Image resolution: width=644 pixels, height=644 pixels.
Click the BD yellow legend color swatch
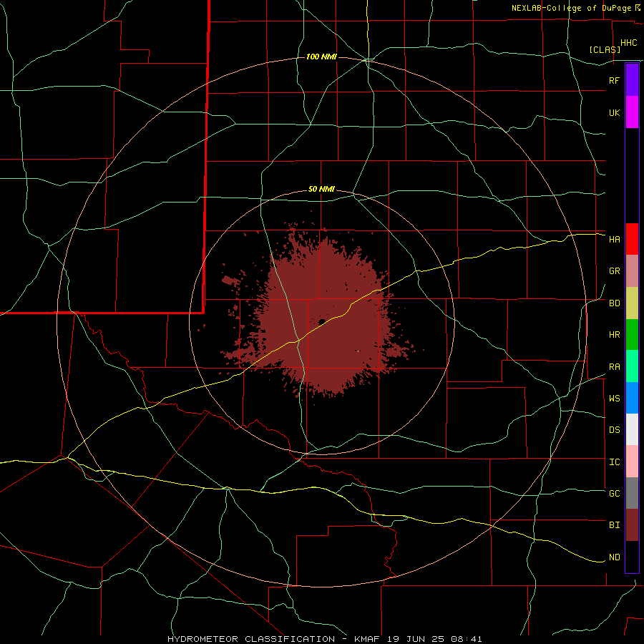(632, 303)
